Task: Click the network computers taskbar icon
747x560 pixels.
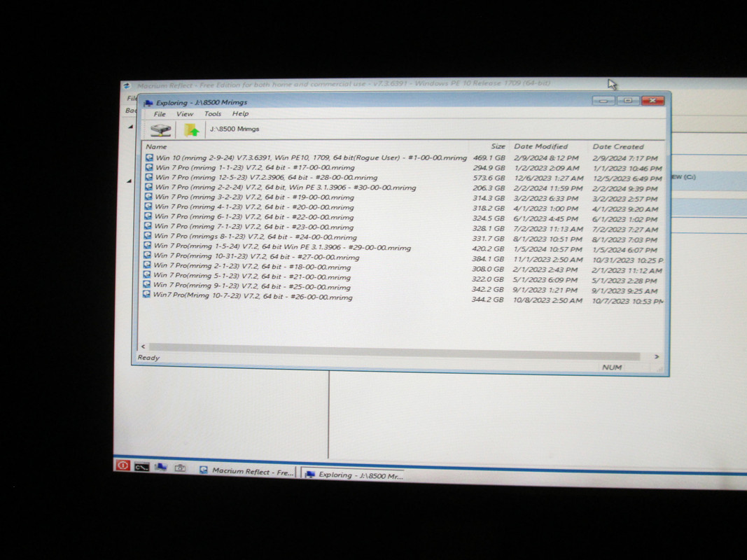Action: [x=160, y=467]
